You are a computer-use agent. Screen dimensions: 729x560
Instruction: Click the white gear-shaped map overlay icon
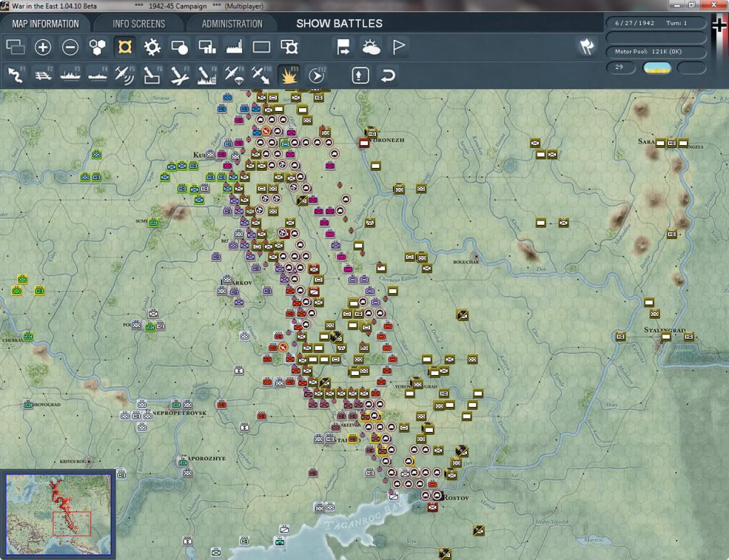(x=152, y=47)
